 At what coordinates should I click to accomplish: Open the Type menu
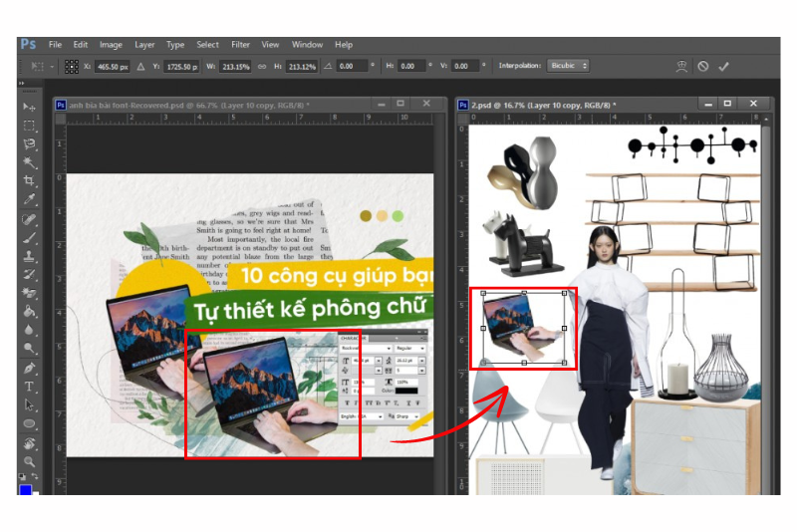pos(175,45)
